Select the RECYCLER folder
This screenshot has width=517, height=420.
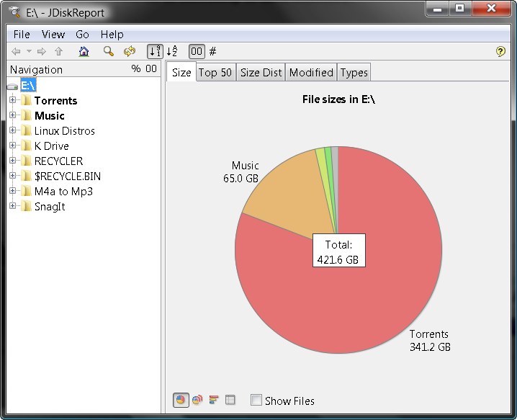pos(59,161)
